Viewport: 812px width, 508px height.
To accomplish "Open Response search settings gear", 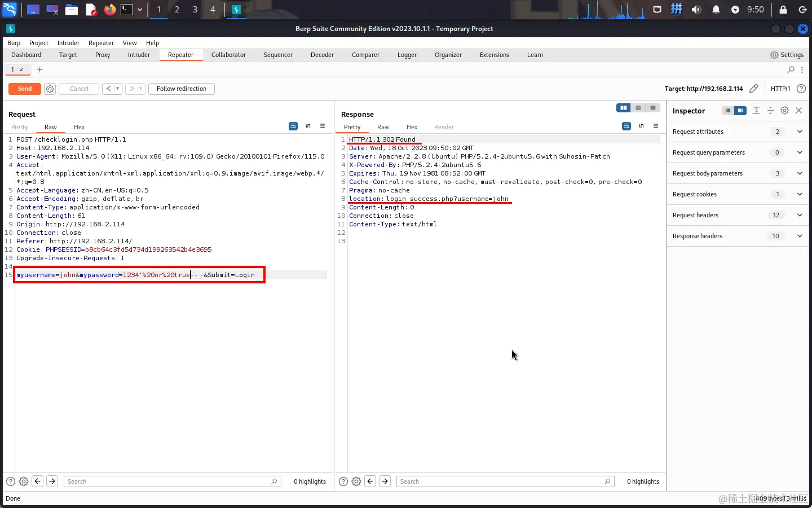I will pyautogui.click(x=356, y=481).
